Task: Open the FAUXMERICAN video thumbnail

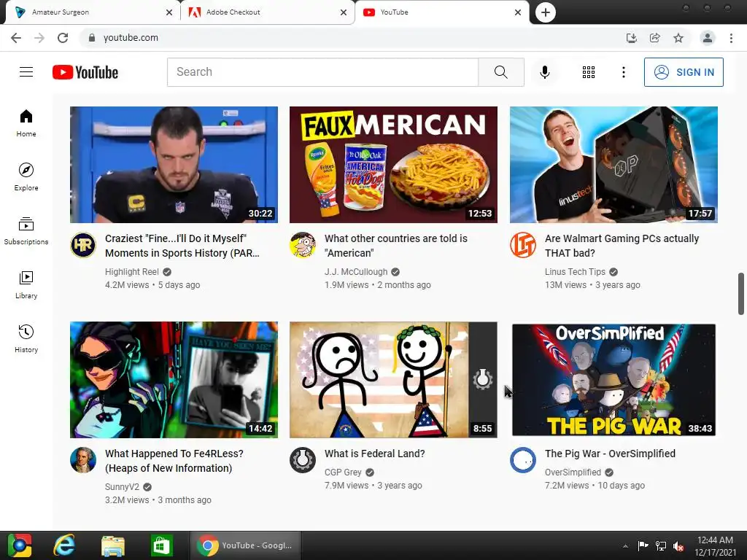Action: coord(393,165)
